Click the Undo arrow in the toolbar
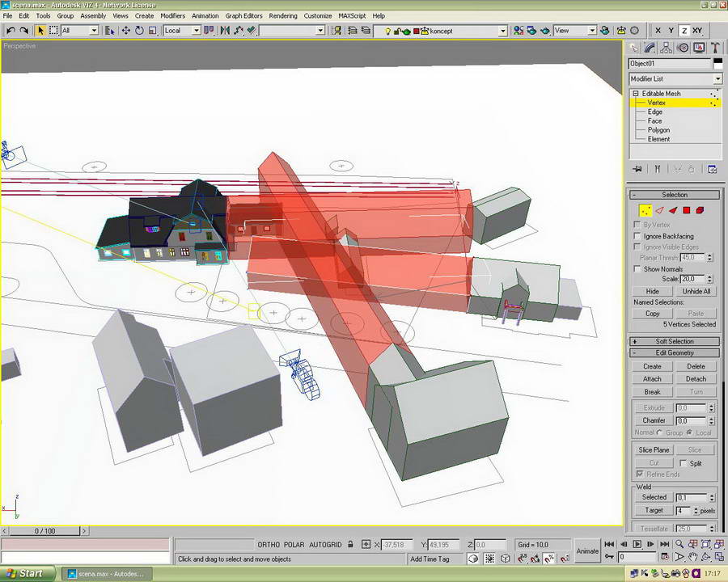Screen dimensions: 728x582 click(11, 31)
